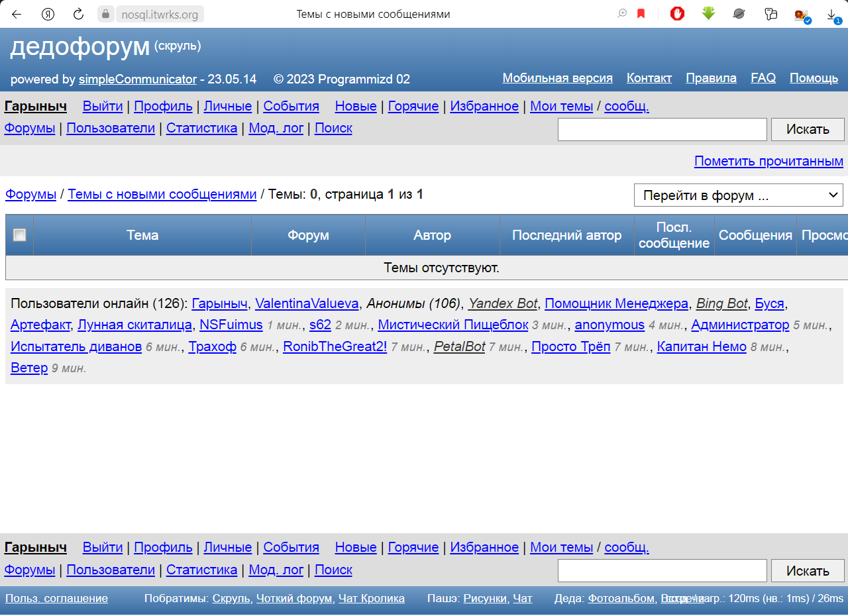Click the browser back arrow
The width and height of the screenshot is (848, 616).
click(x=17, y=14)
